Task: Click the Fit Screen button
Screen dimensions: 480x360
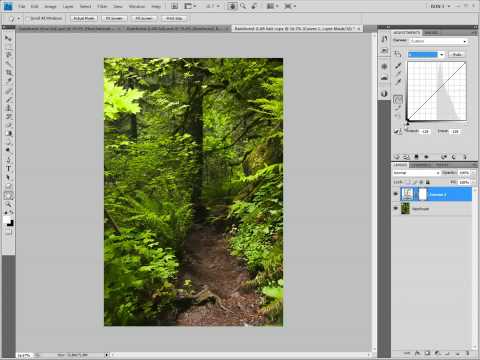Action: coord(114,19)
